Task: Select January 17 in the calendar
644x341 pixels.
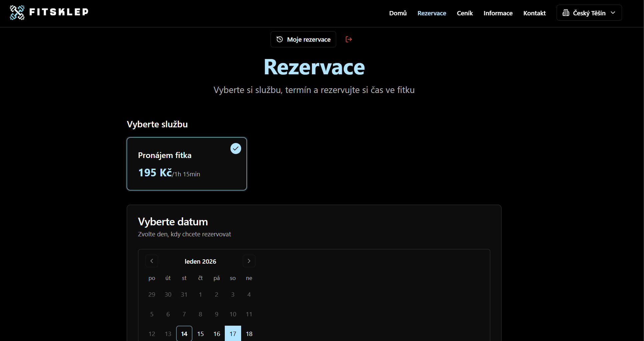Action: coord(233,333)
